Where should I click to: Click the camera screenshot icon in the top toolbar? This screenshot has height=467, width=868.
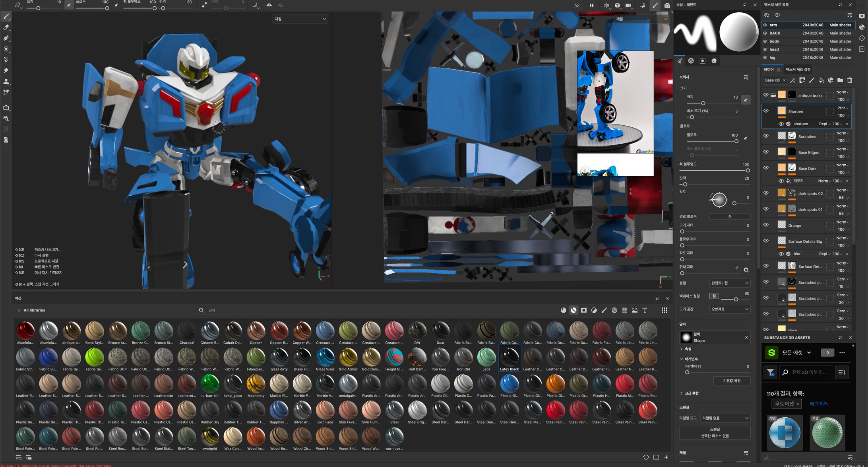point(667,6)
